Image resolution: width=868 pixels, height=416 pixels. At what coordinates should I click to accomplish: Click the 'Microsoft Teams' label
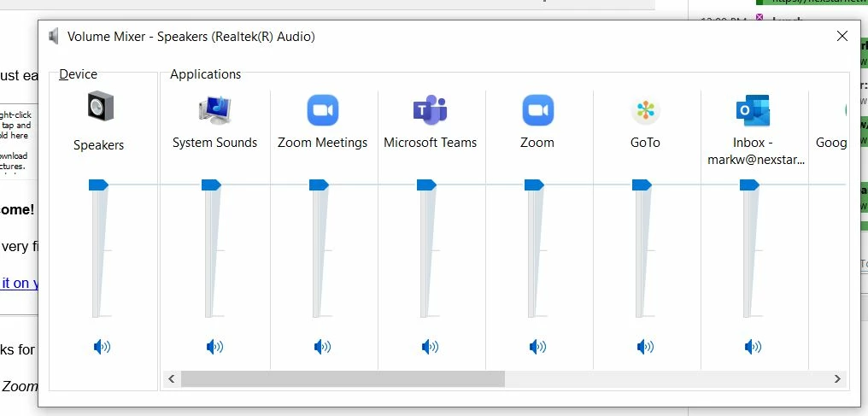pos(430,143)
